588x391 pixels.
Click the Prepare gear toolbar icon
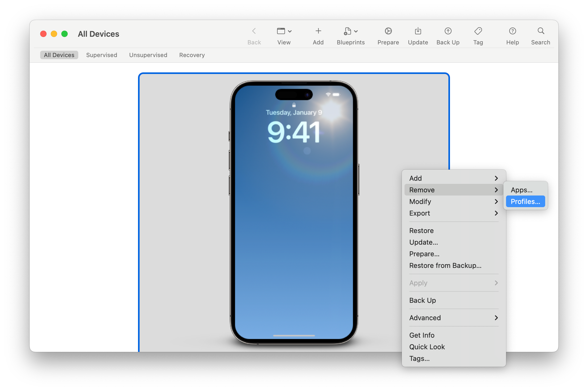(388, 31)
